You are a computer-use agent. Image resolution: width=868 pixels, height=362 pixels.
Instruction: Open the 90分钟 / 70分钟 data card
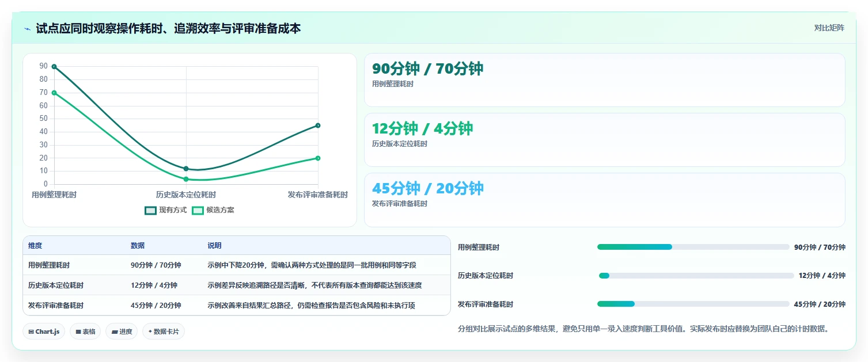(x=605, y=80)
